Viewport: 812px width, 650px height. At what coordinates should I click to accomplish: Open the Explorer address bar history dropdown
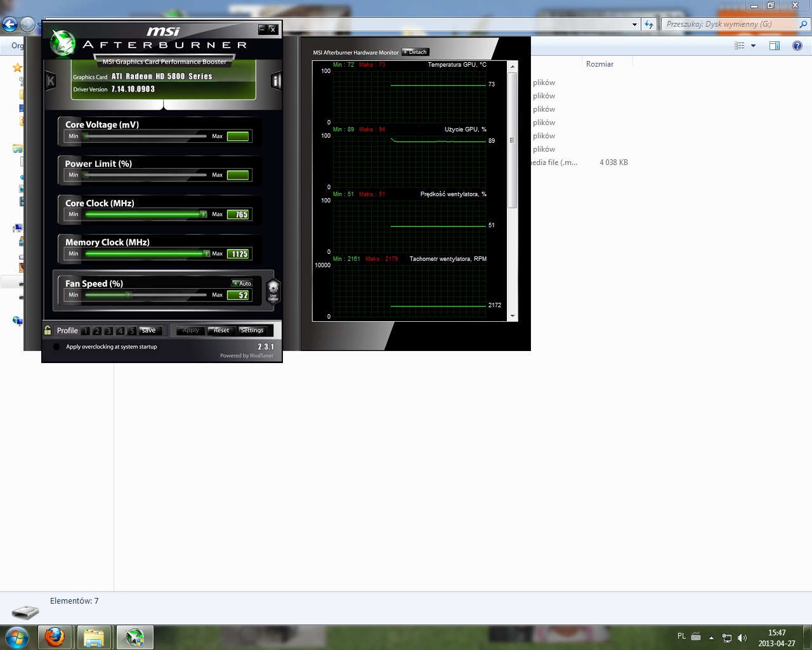(634, 24)
